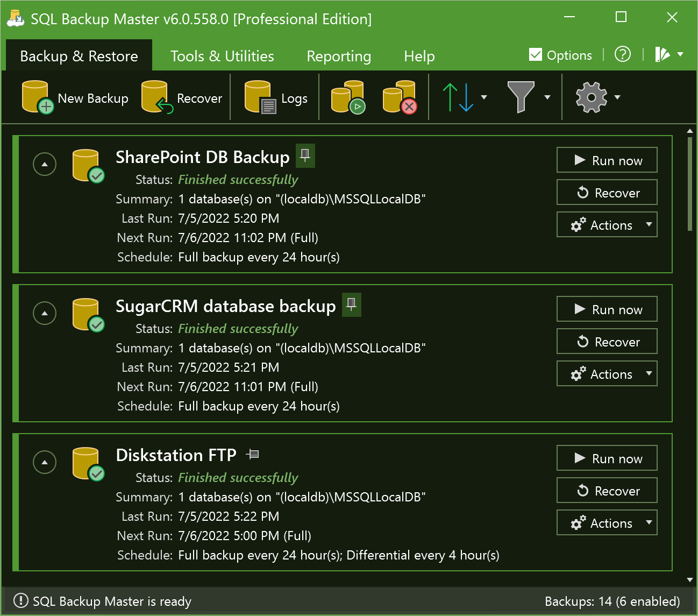This screenshot has height=616, width=698.
Task: Click the filter funnel icon
Action: (521, 97)
